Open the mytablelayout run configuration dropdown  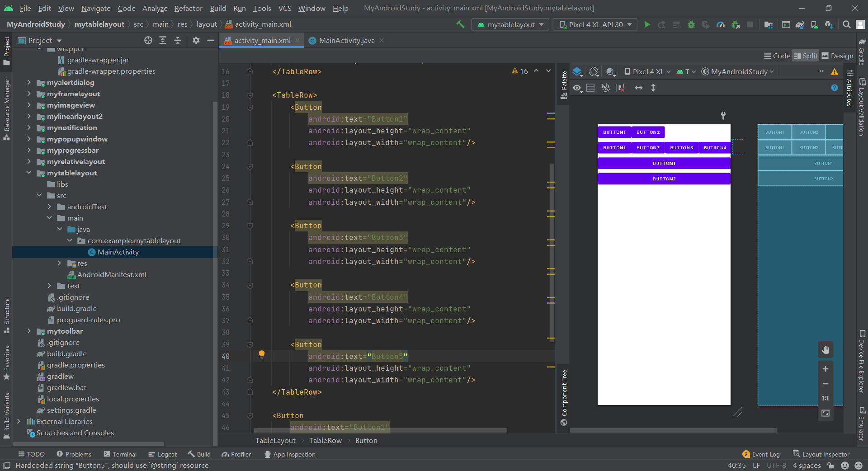[509, 24]
